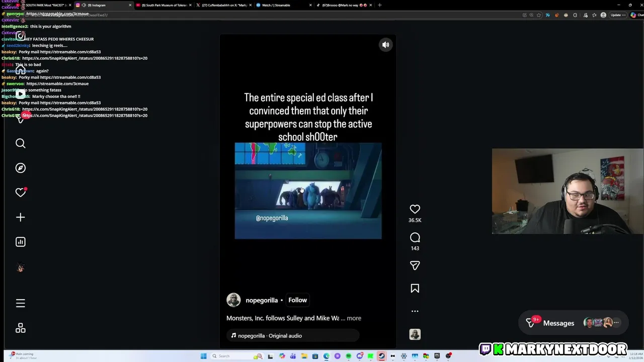Image resolution: width=644 pixels, height=362 pixels.
Task: Switch to the Cuffembabehhh on X tab
Action: 223,5
